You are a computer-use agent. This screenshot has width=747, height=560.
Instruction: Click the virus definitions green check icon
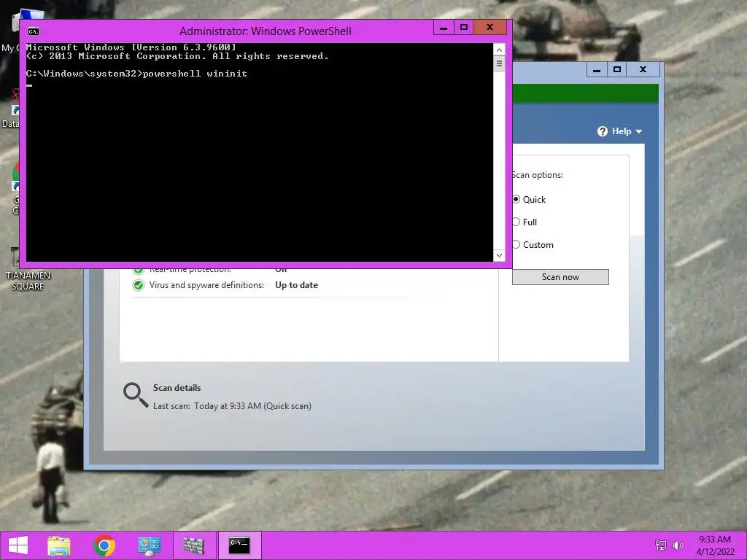click(x=138, y=285)
